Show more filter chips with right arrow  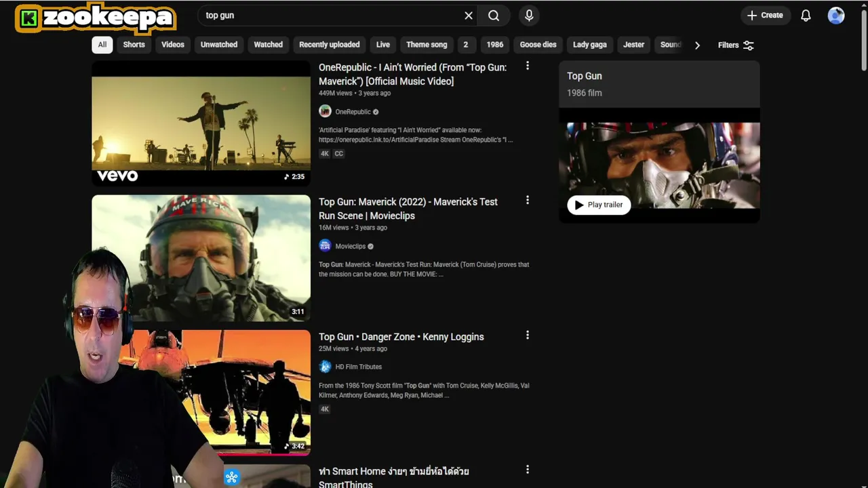click(x=697, y=45)
